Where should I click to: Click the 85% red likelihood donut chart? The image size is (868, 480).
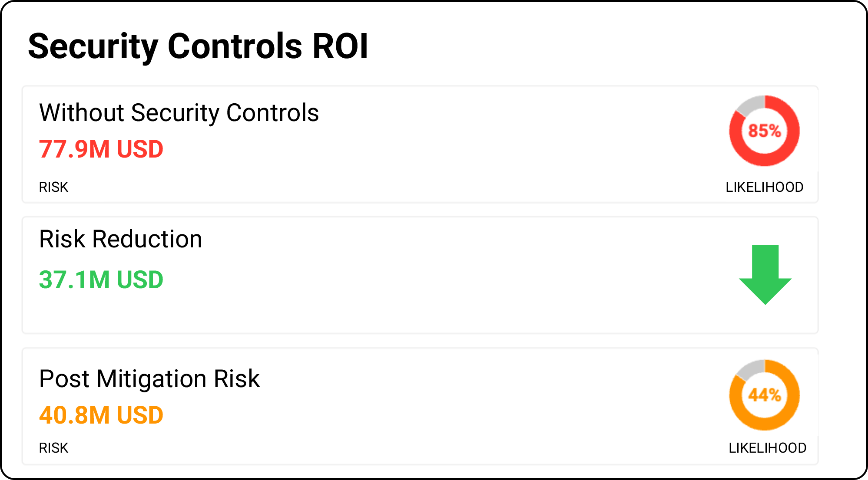click(765, 131)
